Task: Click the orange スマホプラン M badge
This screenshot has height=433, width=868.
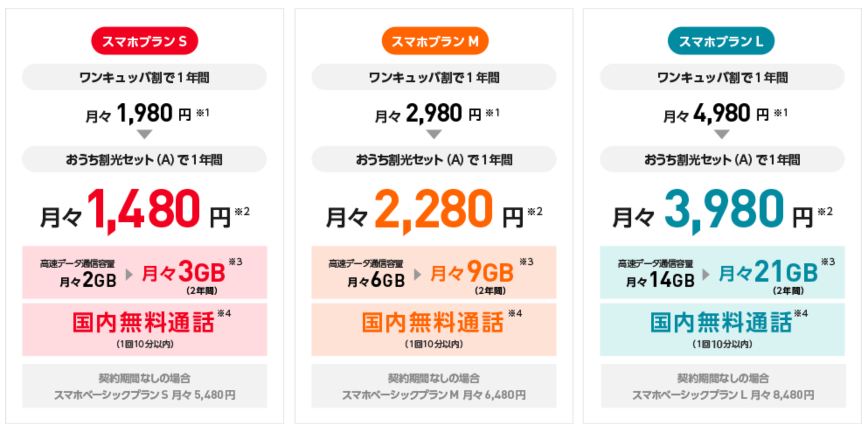Action: [x=434, y=41]
